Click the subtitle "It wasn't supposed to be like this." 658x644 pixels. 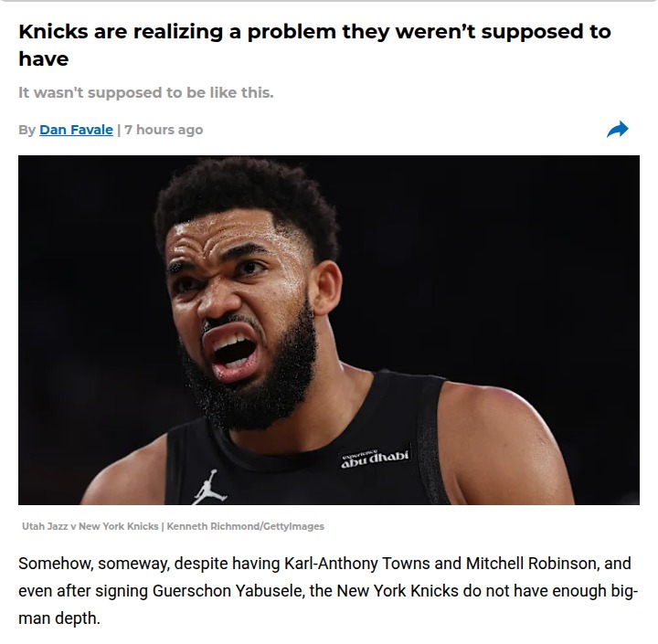(x=145, y=93)
